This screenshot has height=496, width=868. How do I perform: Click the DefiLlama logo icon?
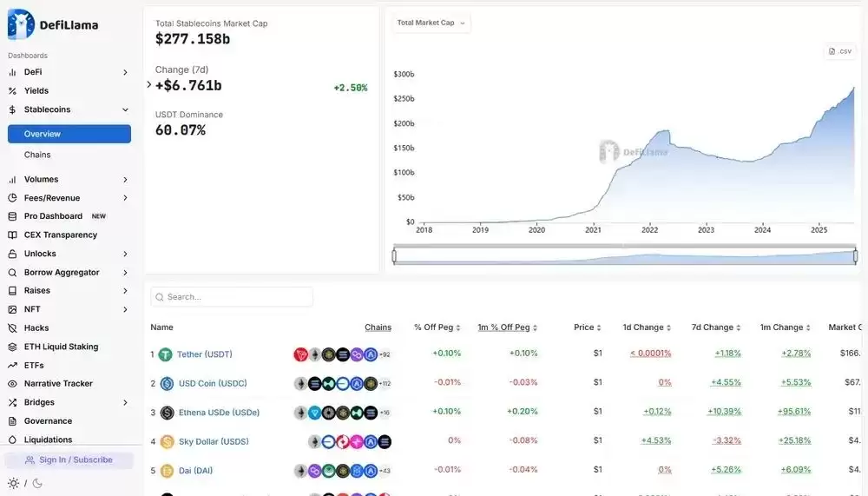pyautogui.click(x=21, y=24)
